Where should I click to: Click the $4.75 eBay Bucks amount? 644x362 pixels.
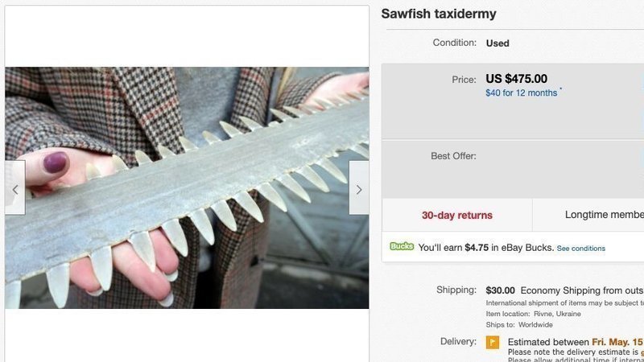click(x=477, y=248)
